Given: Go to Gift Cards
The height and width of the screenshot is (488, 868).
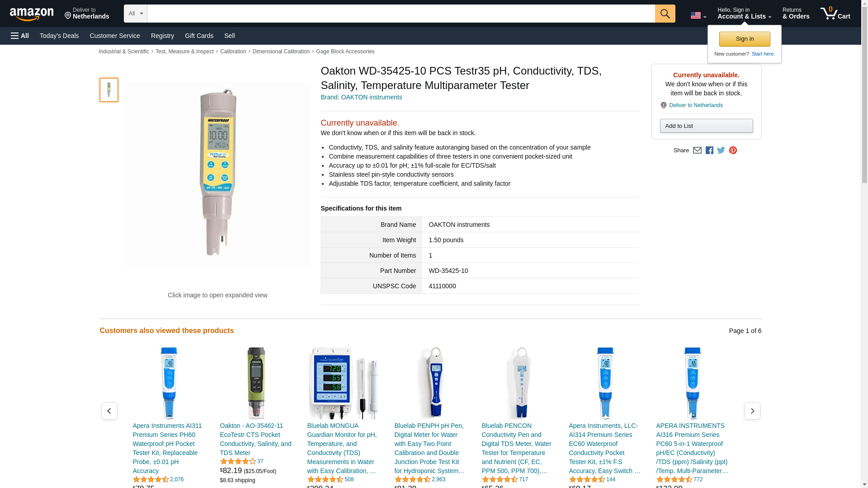Looking at the screenshot, I should (x=199, y=36).
